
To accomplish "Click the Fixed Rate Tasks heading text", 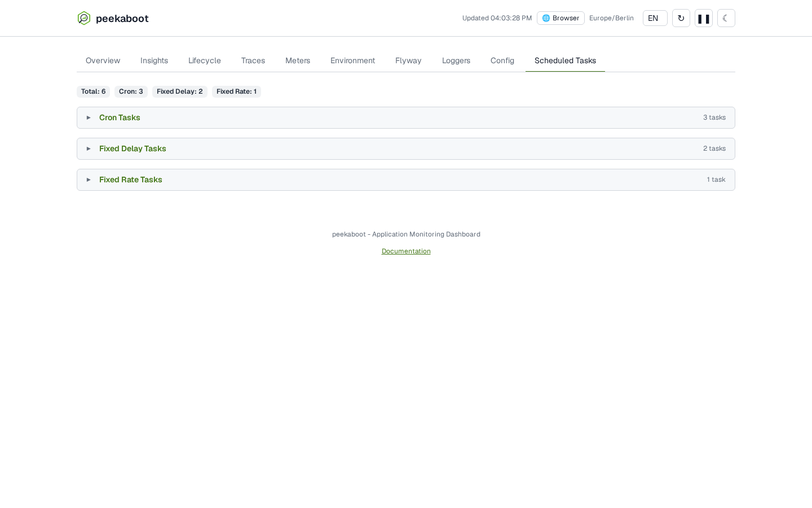I will (131, 179).
